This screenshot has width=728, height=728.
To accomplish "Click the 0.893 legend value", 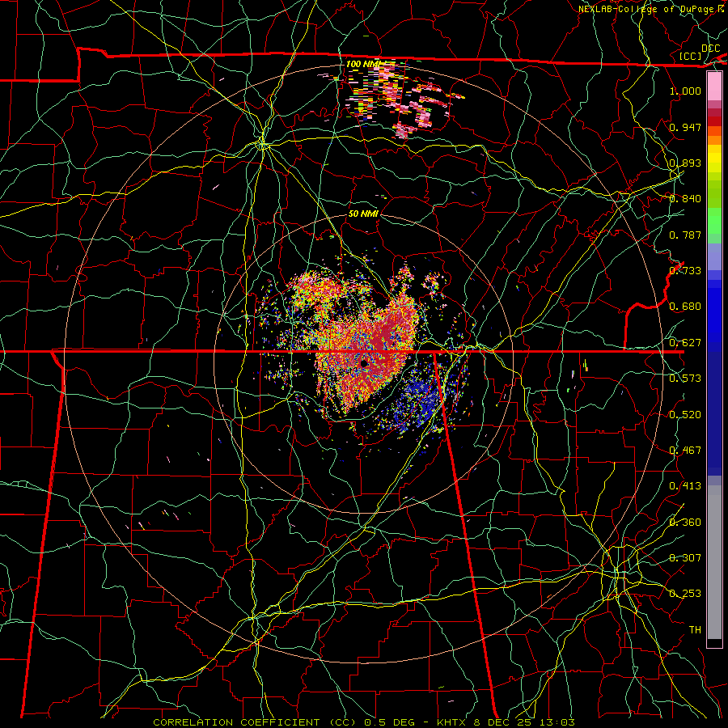I will pyautogui.click(x=685, y=163).
